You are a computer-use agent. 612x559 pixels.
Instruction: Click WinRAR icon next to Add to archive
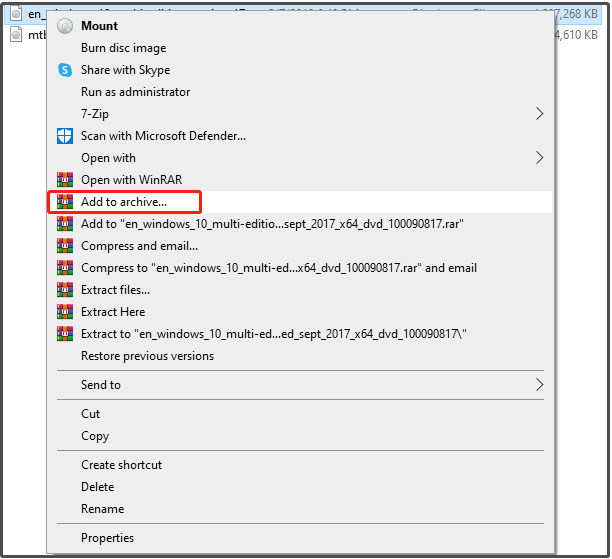tap(65, 202)
